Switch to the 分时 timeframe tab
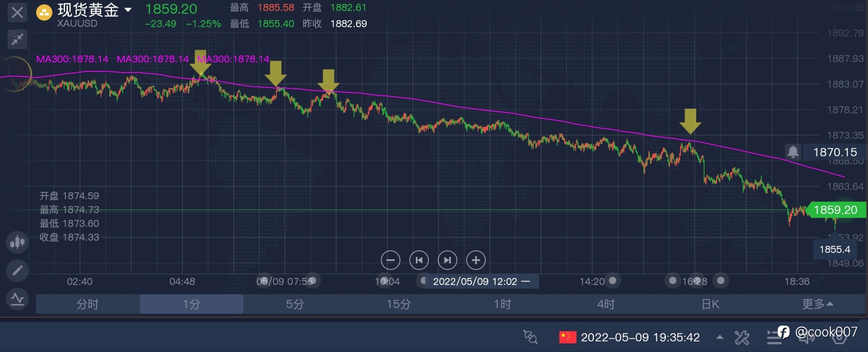Screen dimensions: 868x352 (88, 304)
